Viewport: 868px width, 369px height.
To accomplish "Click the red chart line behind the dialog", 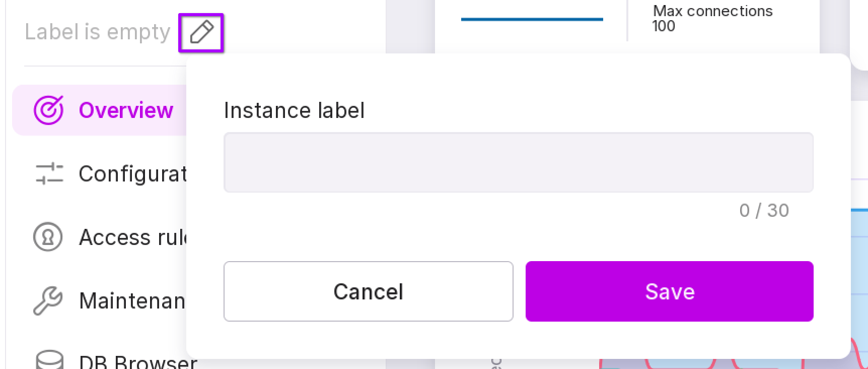I will [x=857, y=352].
